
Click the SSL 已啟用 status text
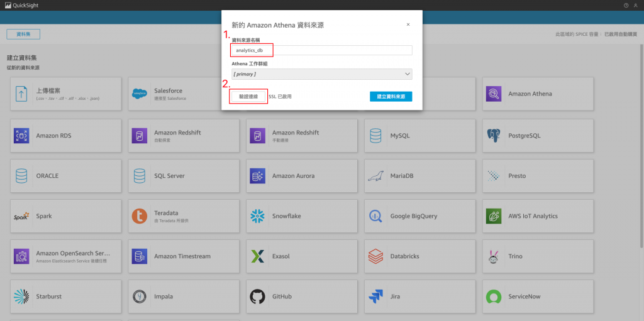pyautogui.click(x=280, y=97)
